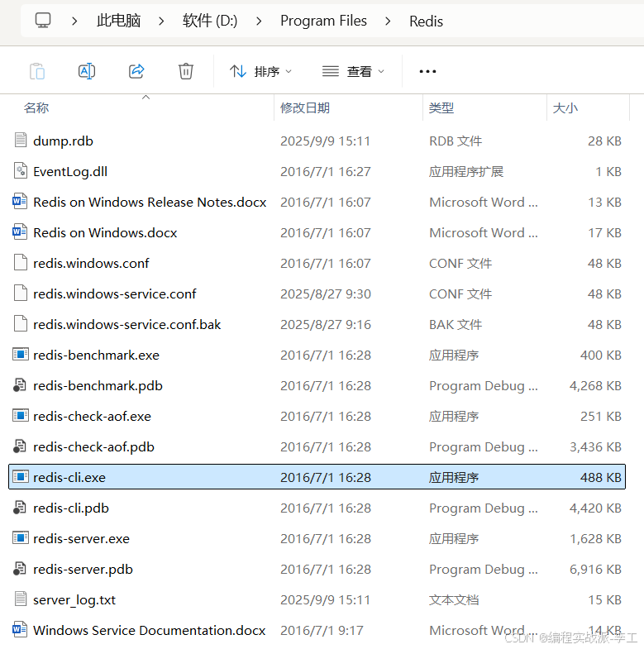Select the dump.rdb file name

[x=63, y=141]
